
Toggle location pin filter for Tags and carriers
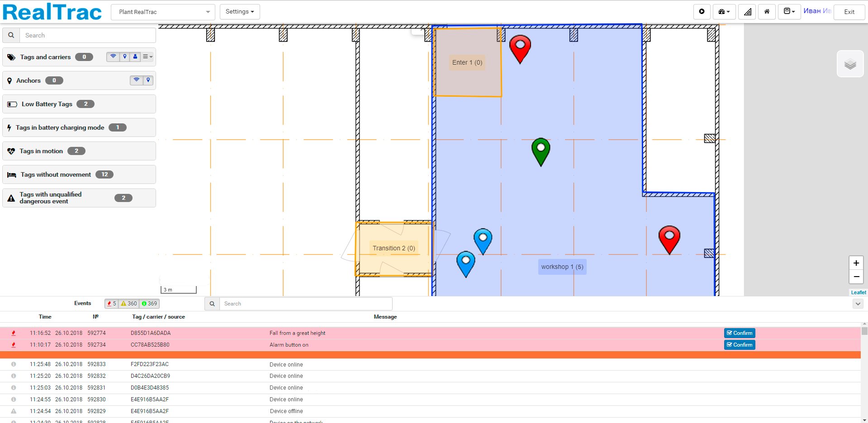tap(124, 57)
